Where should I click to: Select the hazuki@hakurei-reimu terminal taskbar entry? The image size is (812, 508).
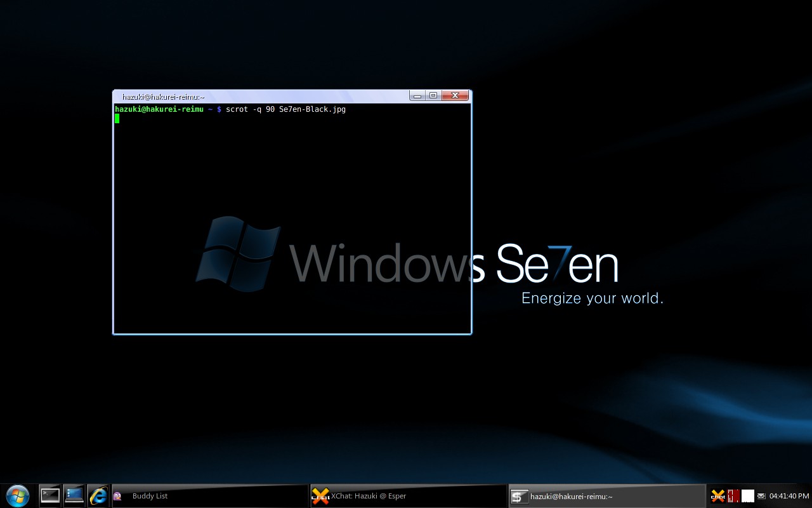pyautogui.click(x=607, y=496)
